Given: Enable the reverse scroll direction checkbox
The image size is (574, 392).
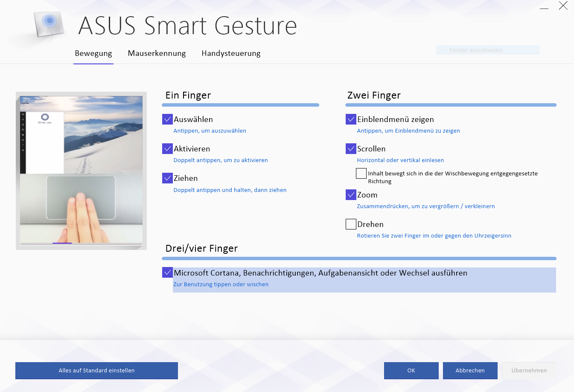Looking at the screenshot, I should pos(361,173).
